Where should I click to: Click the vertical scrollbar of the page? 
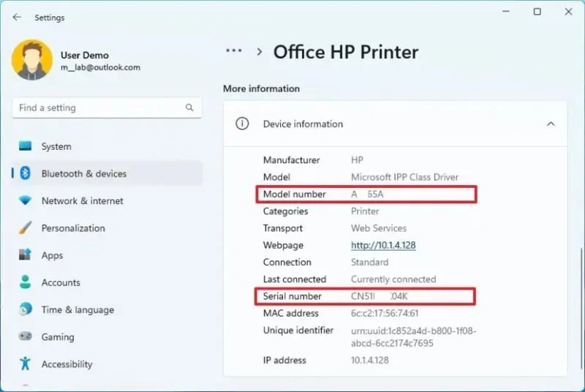click(581, 309)
